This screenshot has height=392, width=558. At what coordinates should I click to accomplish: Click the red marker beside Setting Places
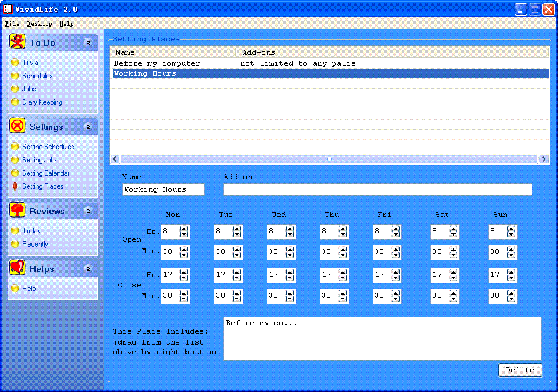[x=15, y=186]
